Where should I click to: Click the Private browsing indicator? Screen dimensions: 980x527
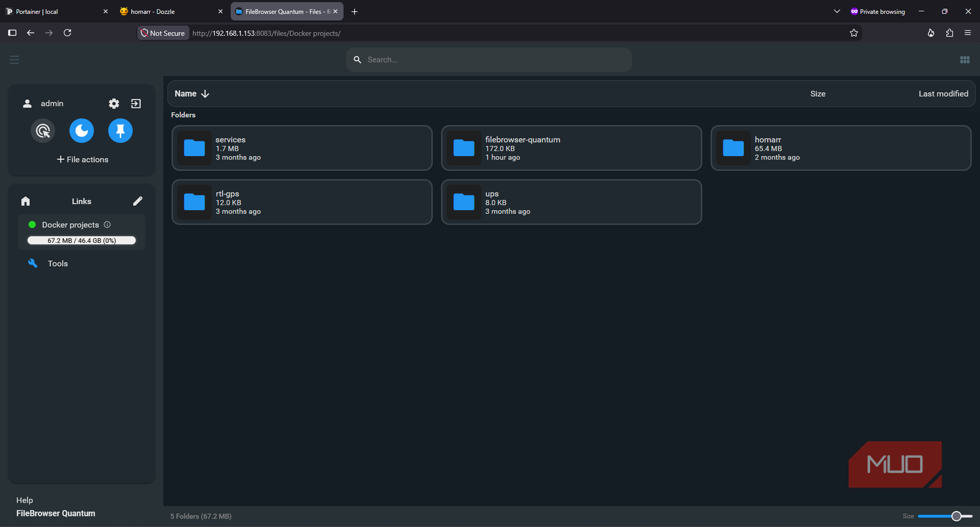tap(878, 11)
